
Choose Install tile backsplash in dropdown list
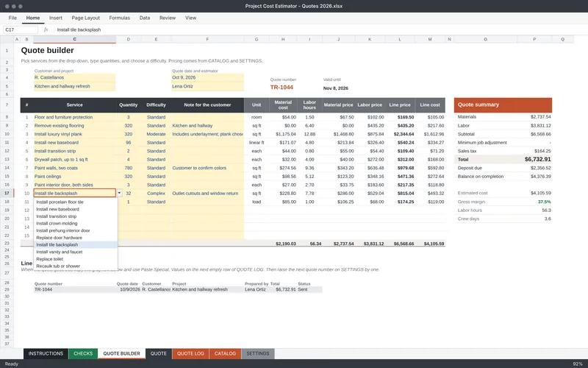tap(76, 245)
